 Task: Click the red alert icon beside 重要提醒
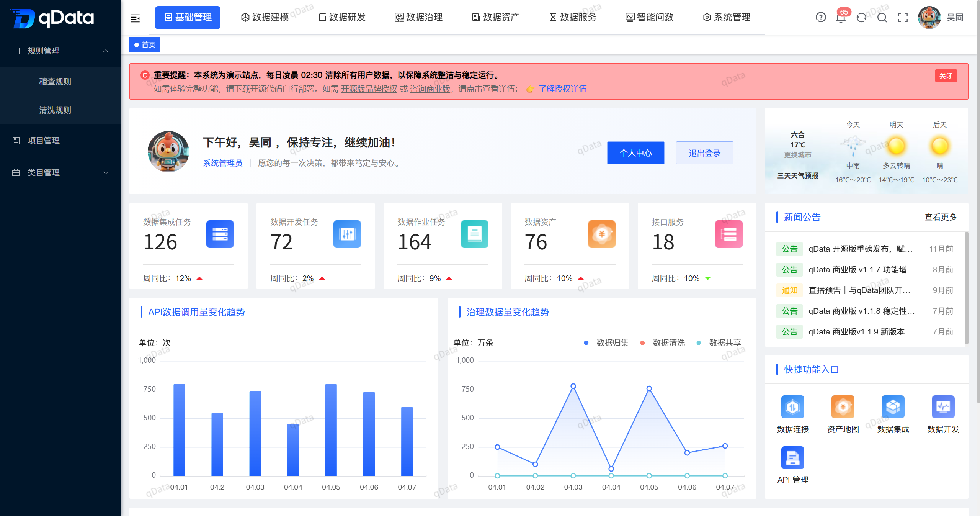coord(145,75)
